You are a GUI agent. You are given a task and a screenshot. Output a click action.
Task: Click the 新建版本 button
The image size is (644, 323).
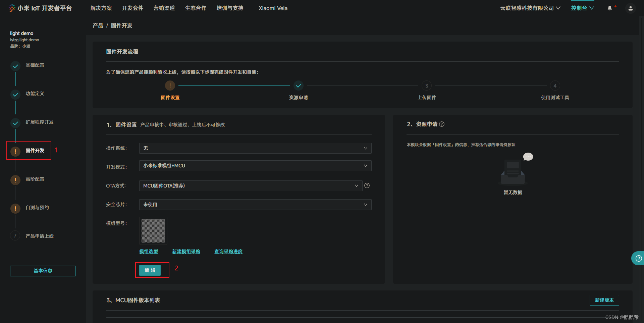click(604, 300)
